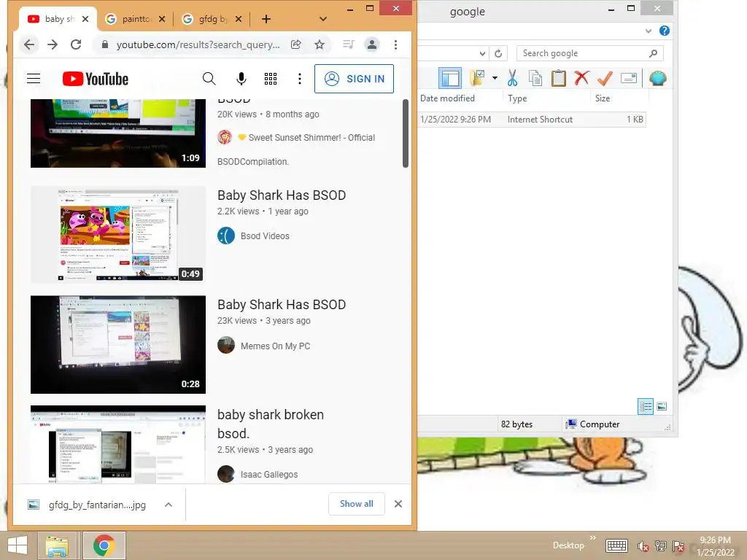This screenshot has width=747, height=560.
Task: Select the Internet Shortcut file row
Action: coord(532,120)
